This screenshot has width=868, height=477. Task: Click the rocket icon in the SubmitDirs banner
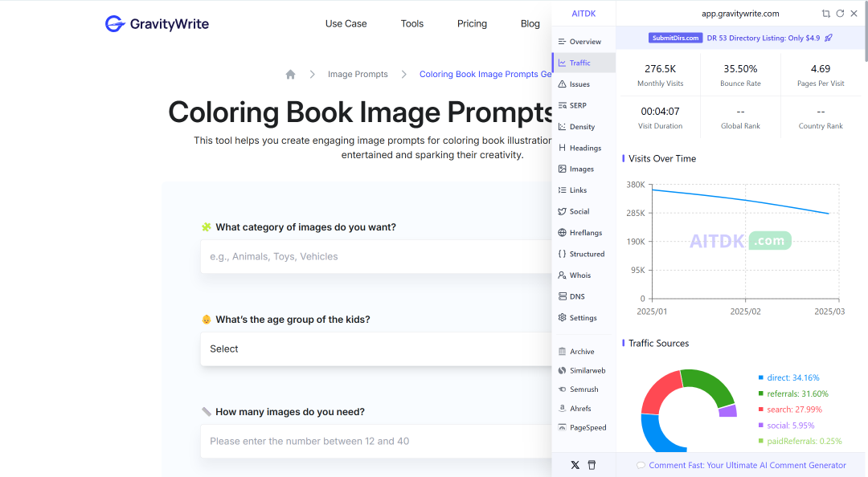pyautogui.click(x=829, y=38)
